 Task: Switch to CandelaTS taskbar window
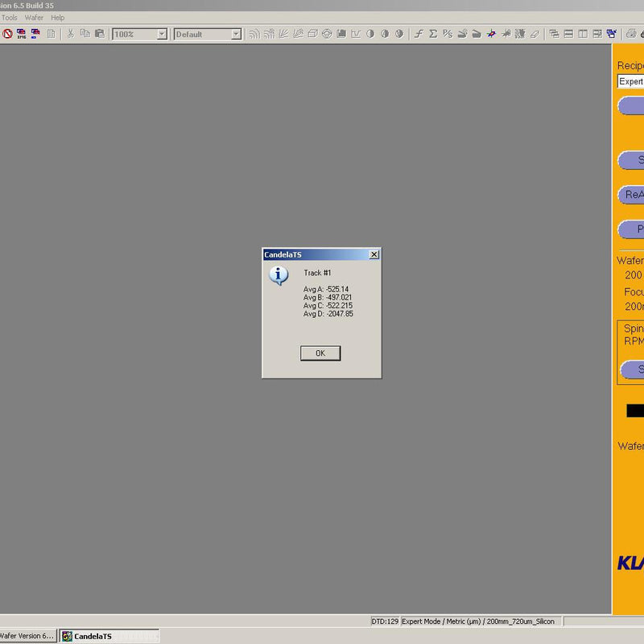click(109, 636)
